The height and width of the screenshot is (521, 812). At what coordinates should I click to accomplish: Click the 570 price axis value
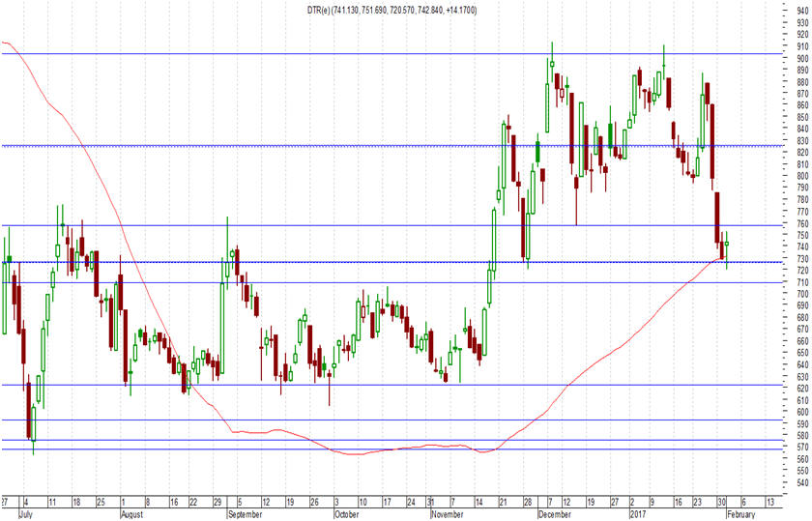pos(802,448)
